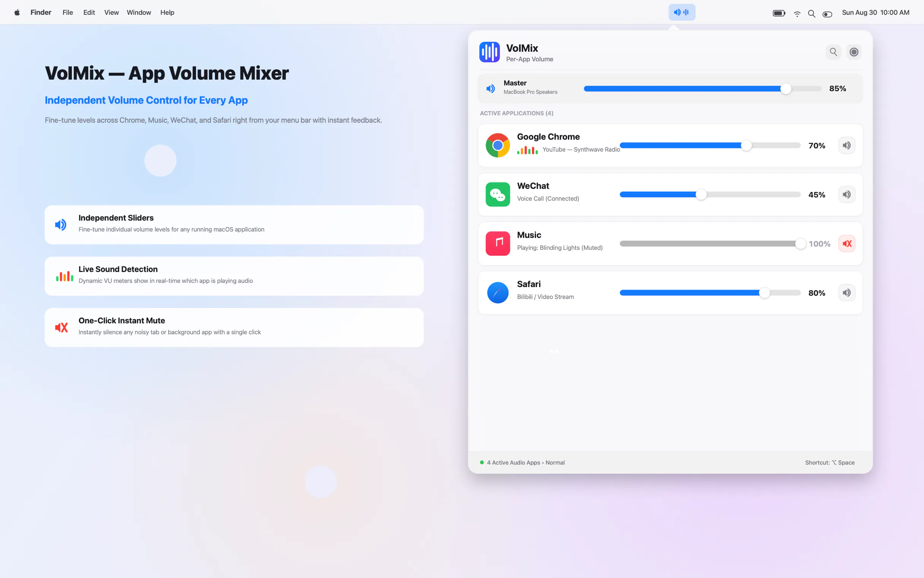
Task: Click 'Bilibili / Video Stream' subtitle
Action: 545,297
